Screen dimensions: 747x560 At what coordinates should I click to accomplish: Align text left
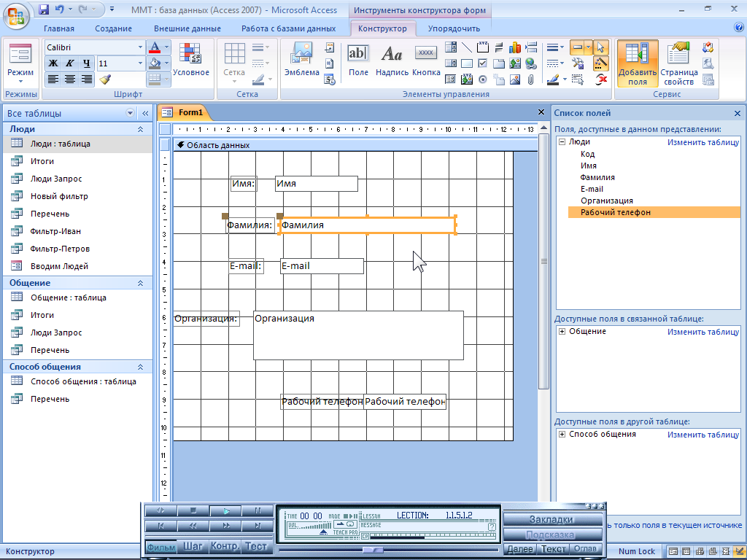(x=53, y=79)
